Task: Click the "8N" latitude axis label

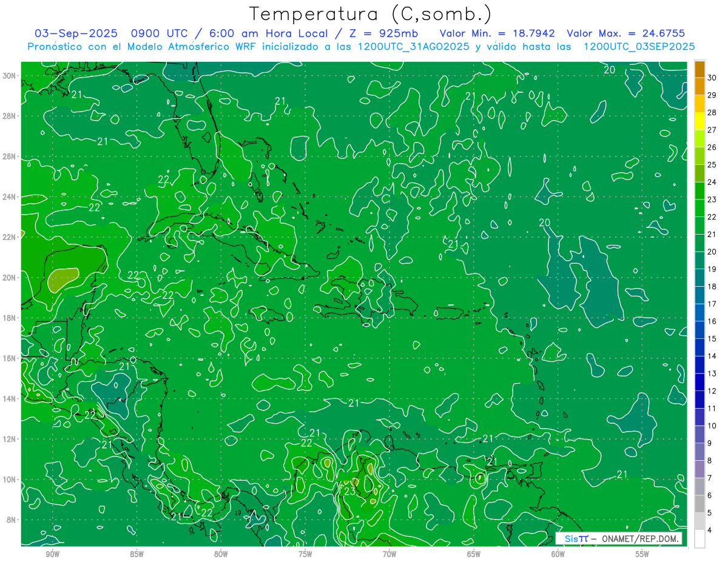Action: coord(12,520)
